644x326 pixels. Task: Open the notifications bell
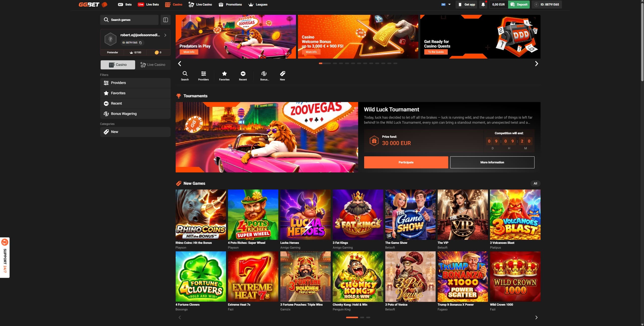(483, 5)
